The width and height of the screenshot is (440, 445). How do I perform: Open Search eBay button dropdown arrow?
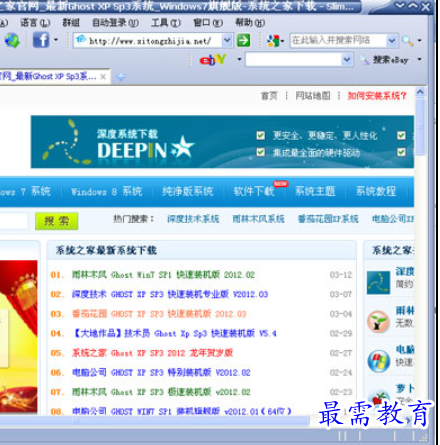[419, 59]
